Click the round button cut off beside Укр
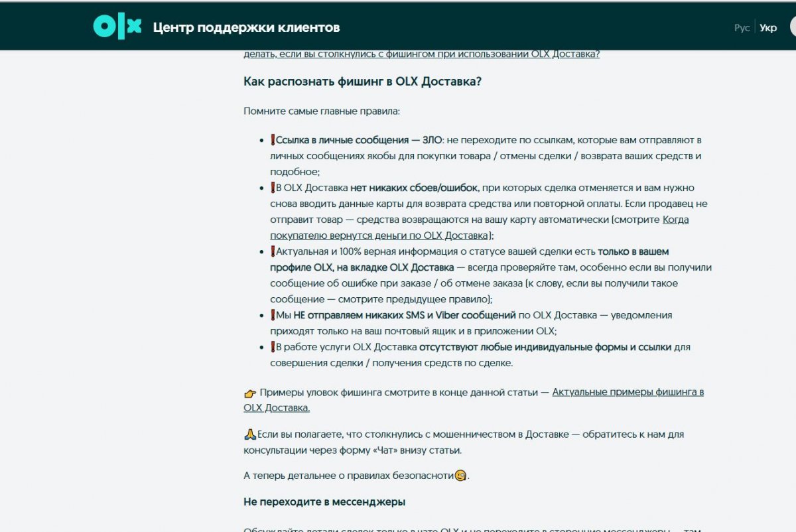Viewport: 796px width, 532px height. [x=793, y=27]
